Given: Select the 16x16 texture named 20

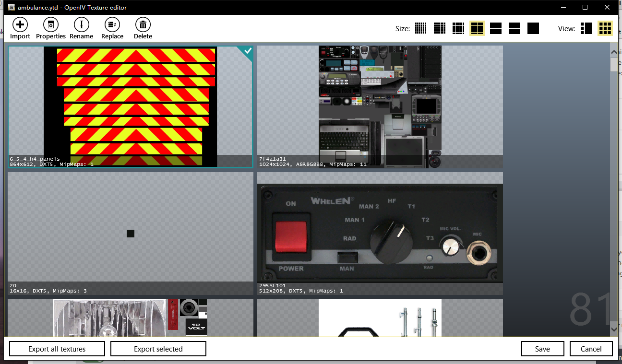Looking at the screenshot, I should point(131,234).
